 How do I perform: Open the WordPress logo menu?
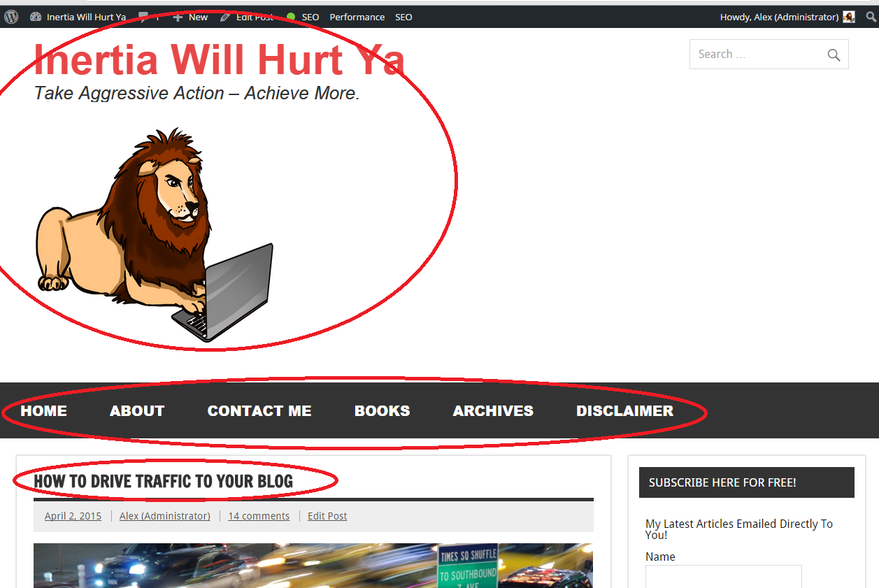(x=11, y=17)
